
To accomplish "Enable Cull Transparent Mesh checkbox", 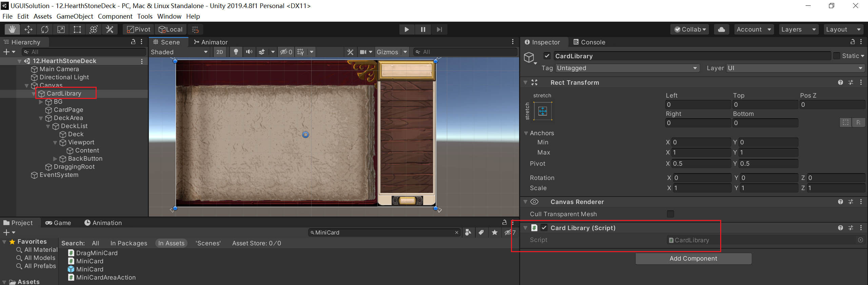I will 670,214.
